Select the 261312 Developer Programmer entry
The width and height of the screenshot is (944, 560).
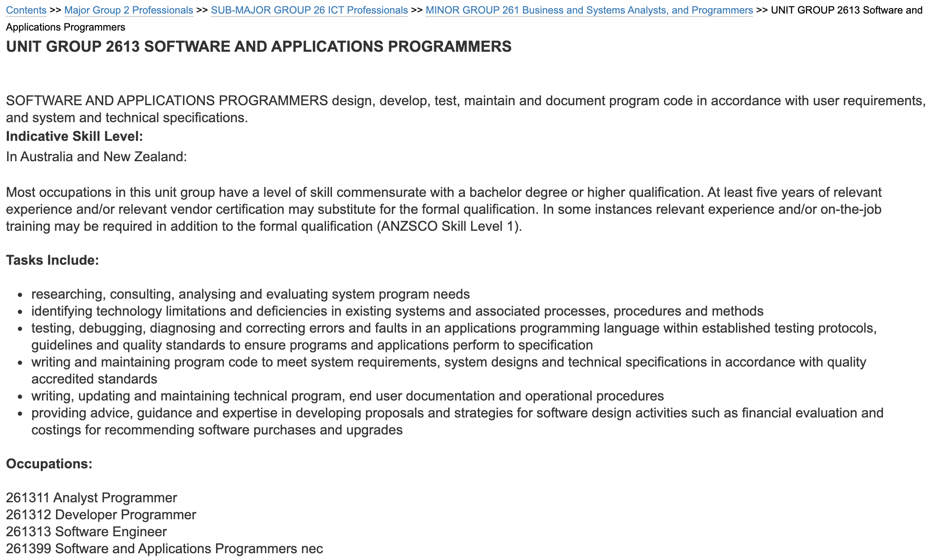(101, 515)
